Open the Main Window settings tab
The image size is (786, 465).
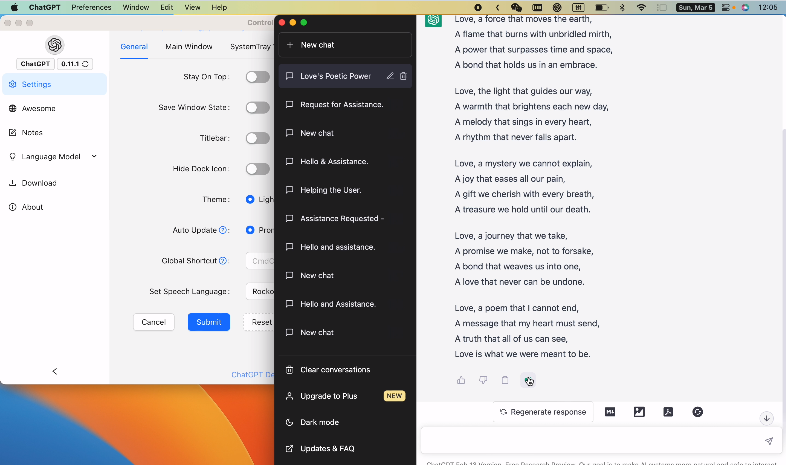(188, 47)
